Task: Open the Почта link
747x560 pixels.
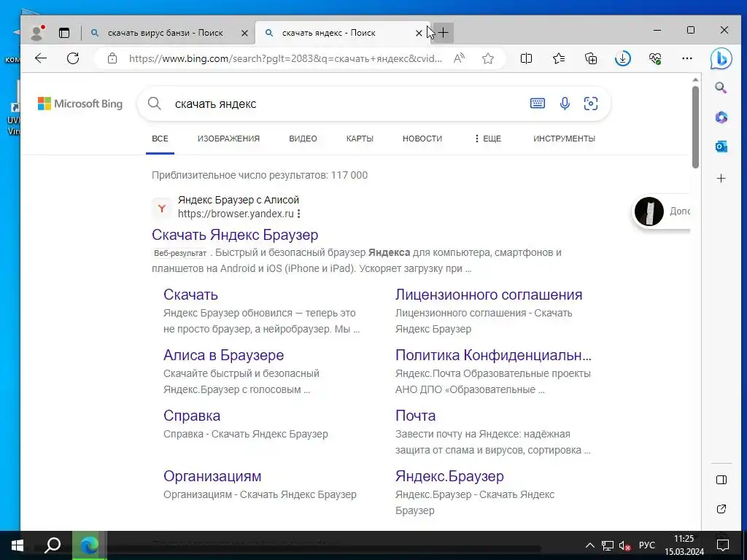Action: point(415,416)
